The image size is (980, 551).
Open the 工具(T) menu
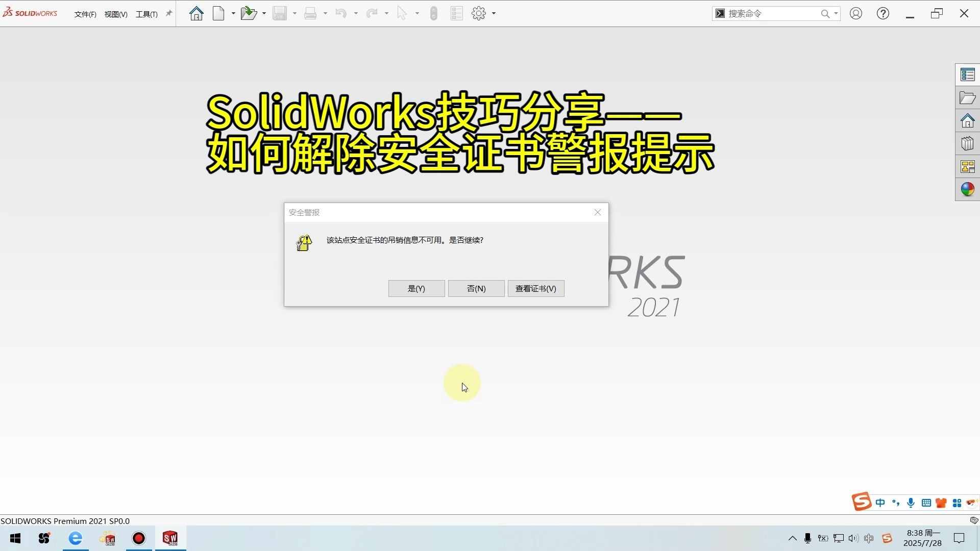[146, 14]
